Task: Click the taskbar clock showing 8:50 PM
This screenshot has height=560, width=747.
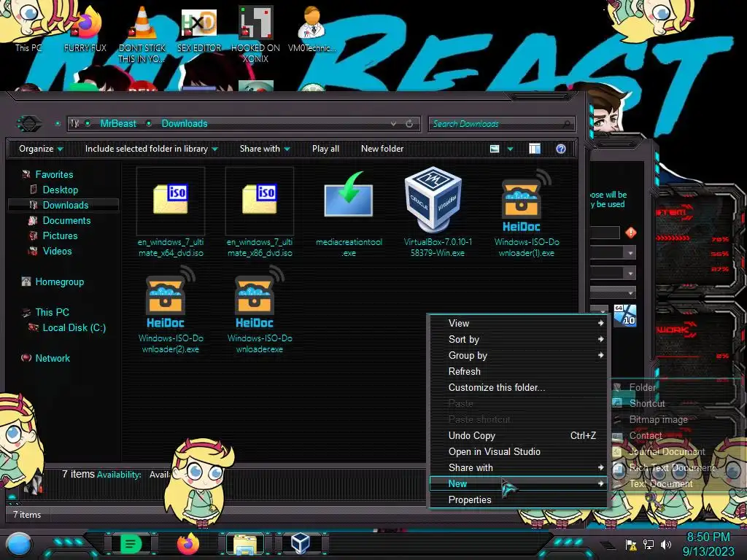Action: pos(708,544)
